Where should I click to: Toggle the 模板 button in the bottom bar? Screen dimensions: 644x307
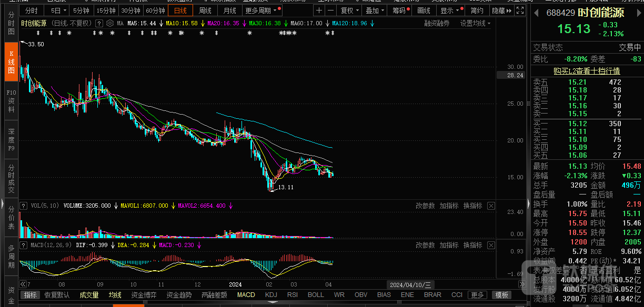[502, 295]
